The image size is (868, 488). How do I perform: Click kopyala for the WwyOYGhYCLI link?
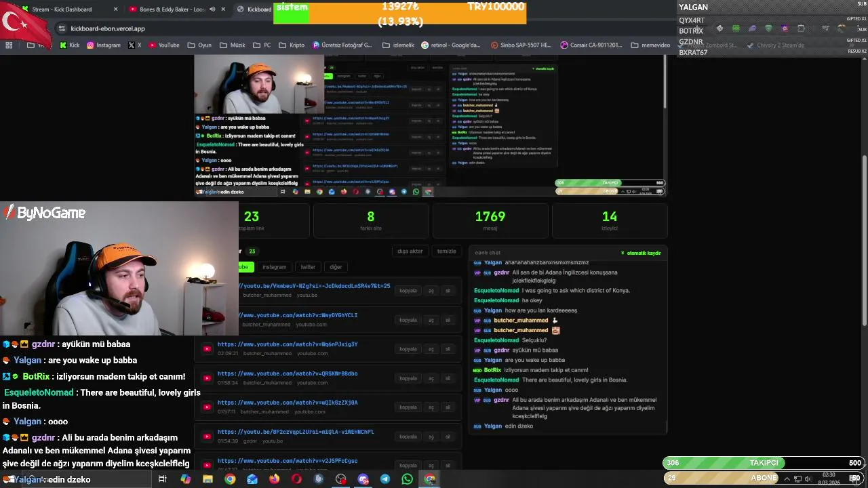408,320
